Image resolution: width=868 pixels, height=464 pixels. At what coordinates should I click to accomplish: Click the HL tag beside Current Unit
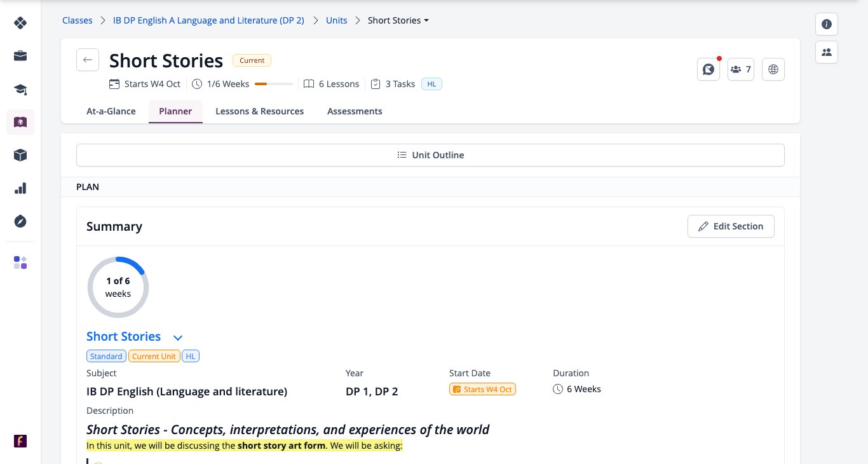[191, 357]
